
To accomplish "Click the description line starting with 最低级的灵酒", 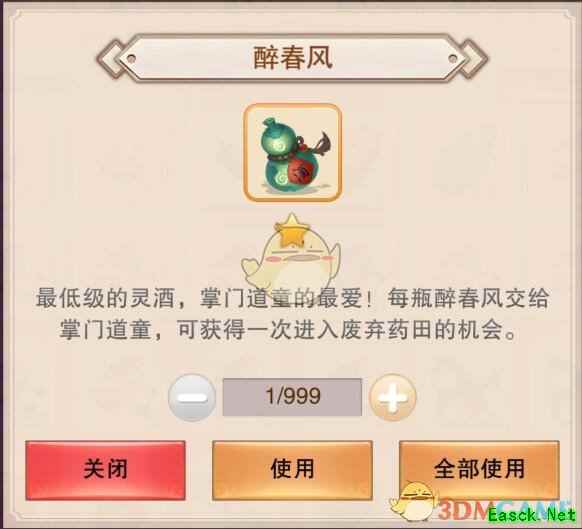I will (x=292, y=298).
